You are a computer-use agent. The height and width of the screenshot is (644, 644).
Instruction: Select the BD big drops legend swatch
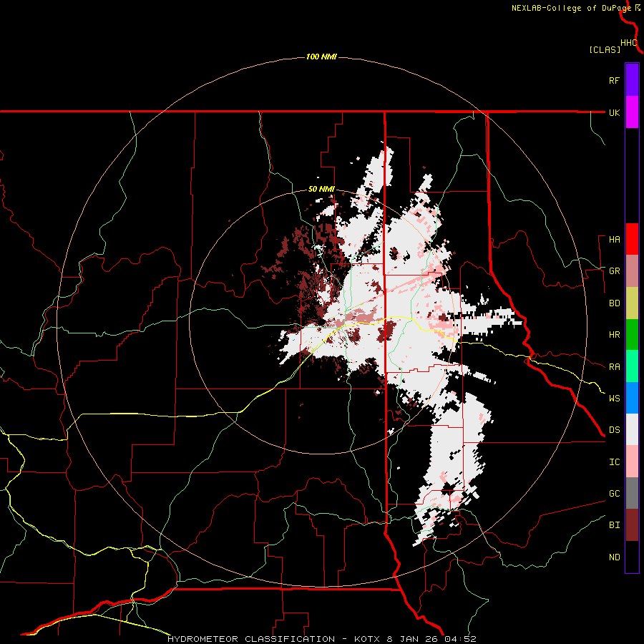click(632, 303)
